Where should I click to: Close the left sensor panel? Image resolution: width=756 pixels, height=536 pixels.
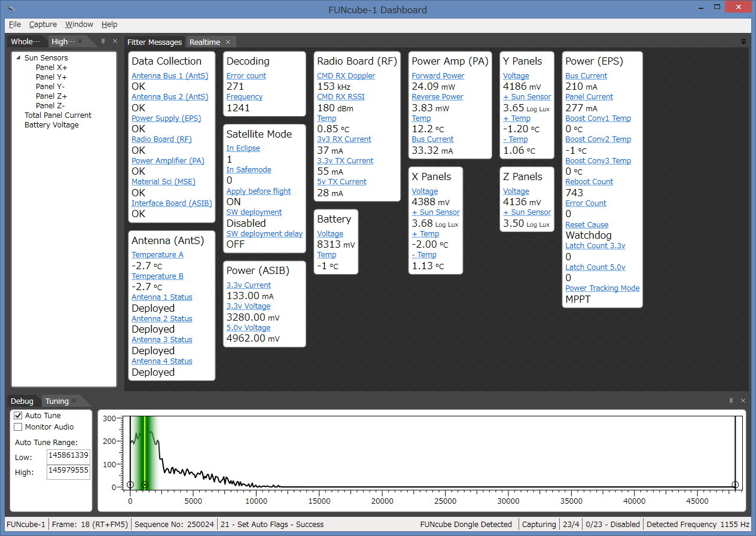(115, 41)
